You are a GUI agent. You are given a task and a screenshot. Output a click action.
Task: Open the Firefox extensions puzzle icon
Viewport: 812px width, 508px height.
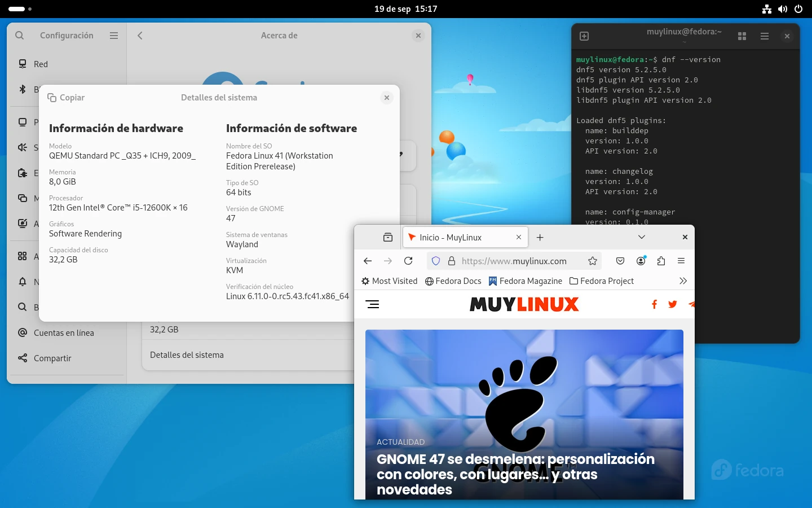[661, 261]
